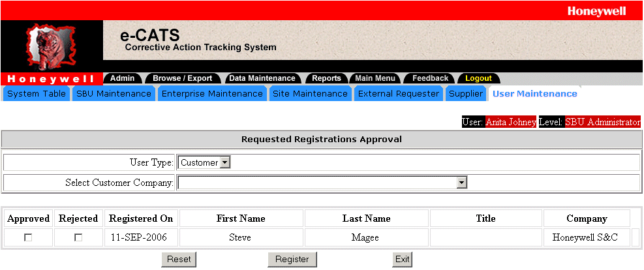Image resolution: width=644 pixels, height=270 pixels.
Task: Switch to the System Table tab
Action: pos(37,93)
